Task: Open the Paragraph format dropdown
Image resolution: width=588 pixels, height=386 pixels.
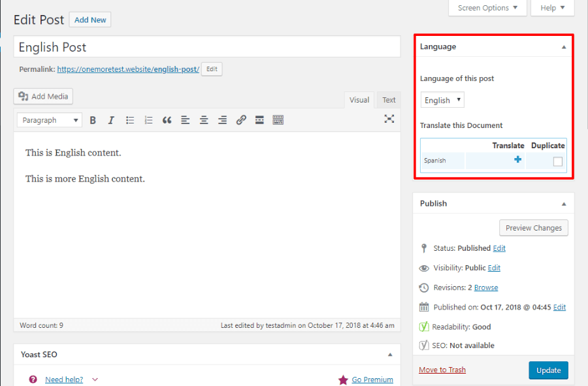Action: point(49,120)
